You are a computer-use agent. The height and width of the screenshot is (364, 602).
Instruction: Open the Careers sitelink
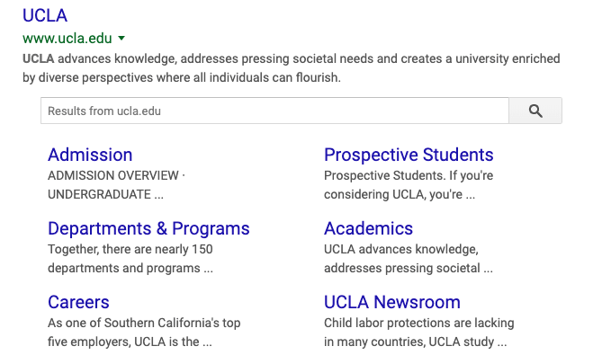[x=78, y=302]
